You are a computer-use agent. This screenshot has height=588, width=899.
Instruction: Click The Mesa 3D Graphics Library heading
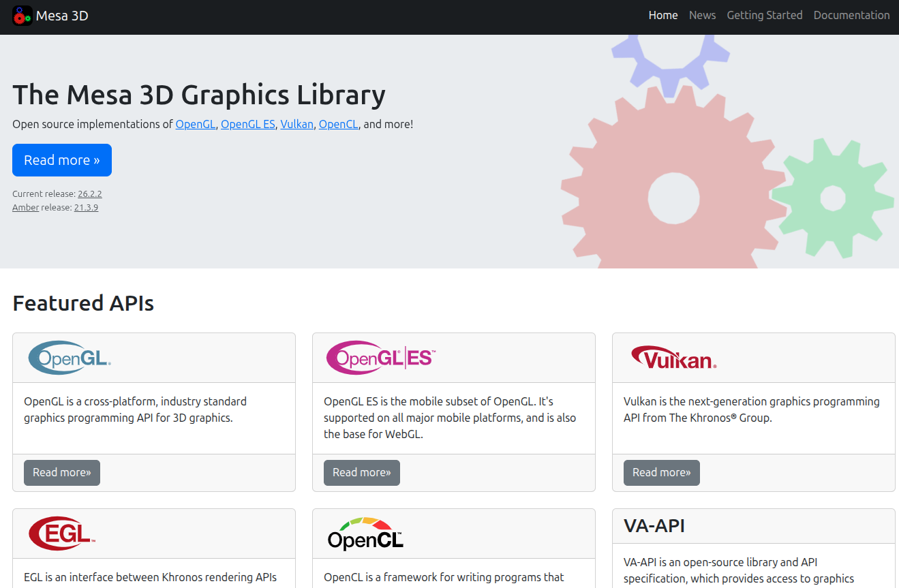tap(199, 95)
